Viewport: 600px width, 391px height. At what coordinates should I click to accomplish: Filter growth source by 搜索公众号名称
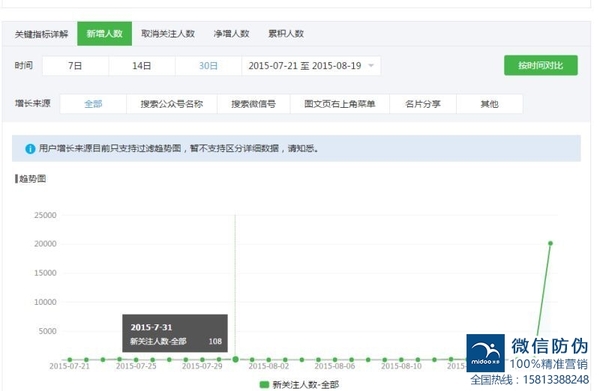[172, 104]
